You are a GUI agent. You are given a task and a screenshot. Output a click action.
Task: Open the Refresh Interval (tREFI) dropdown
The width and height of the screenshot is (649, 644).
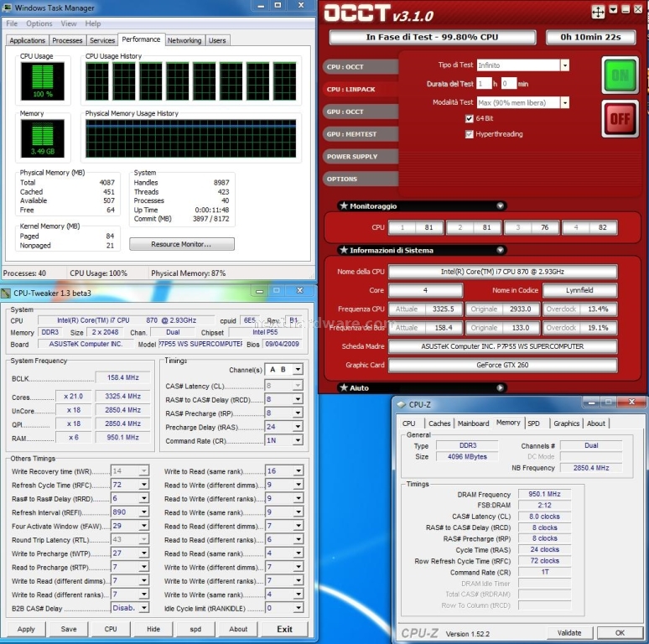pyautogui.click(x=143, y=512)
